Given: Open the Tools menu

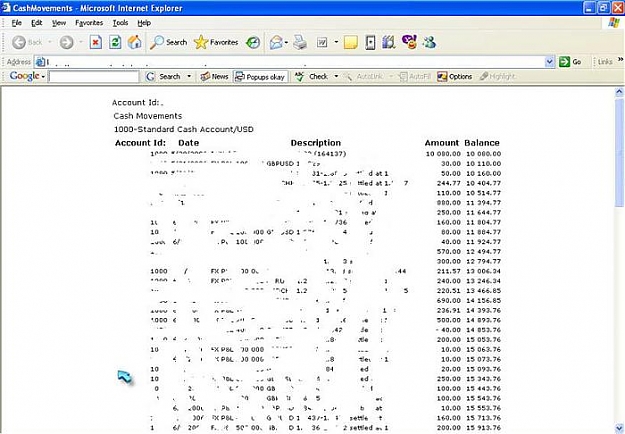Looking at the screenshot, I should coord(120,23).
